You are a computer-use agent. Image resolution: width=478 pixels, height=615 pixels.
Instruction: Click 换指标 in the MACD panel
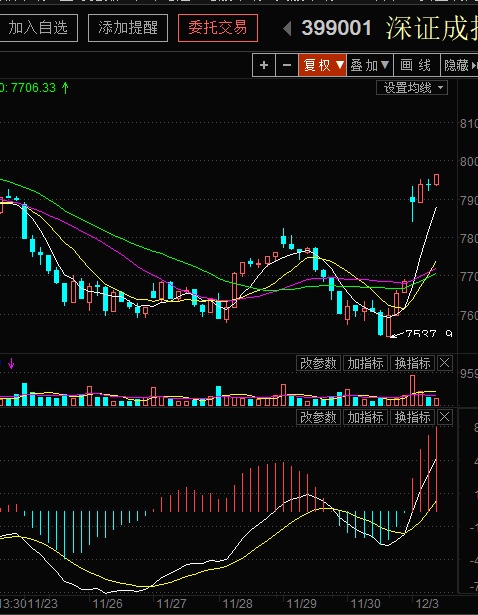(413, 417)
